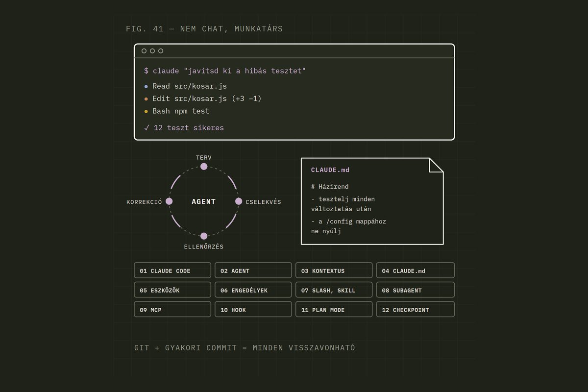
Task: Click the "Bash npm test" line
Action: point(181,111)
